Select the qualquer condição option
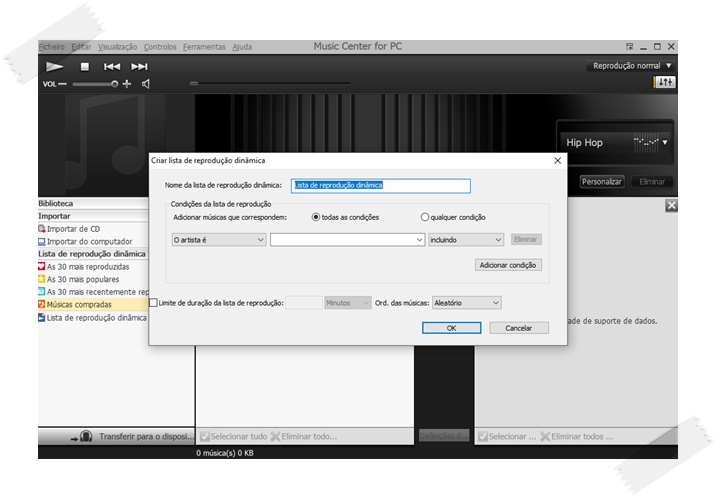The width and height of the screenshot is (717, 497). (425, 217)
